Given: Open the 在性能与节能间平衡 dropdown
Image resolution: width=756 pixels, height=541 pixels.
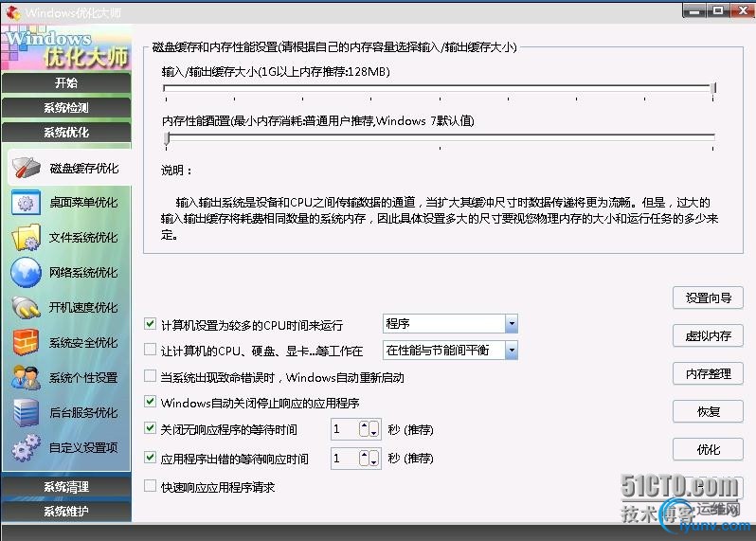Looking at the screenshot, I should click(x=512, y=350).
